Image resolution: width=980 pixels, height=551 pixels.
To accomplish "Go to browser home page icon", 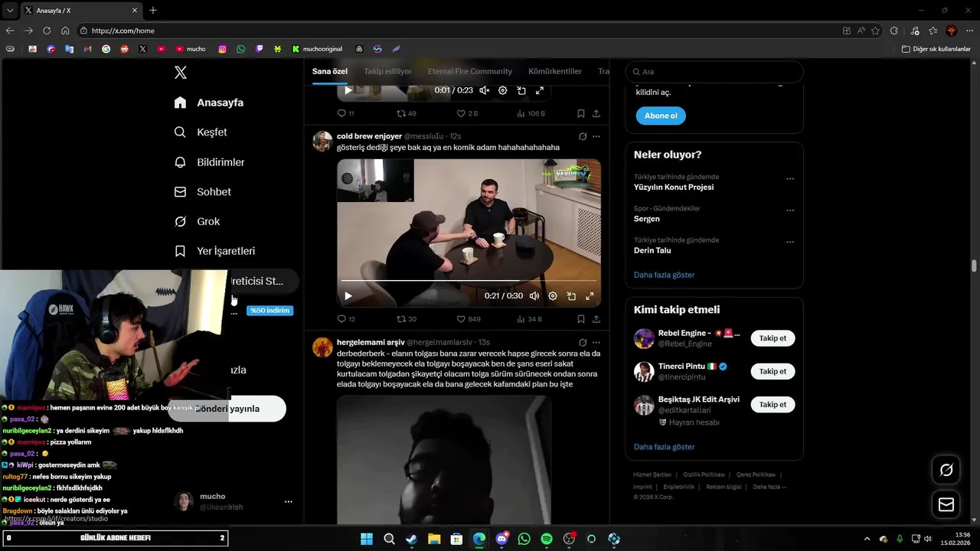I will 65,31.
